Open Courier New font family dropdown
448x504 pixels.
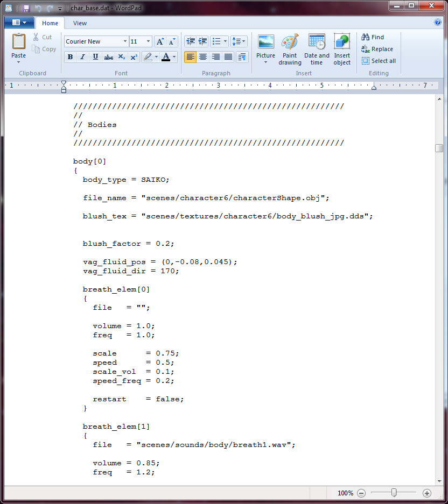pyautogui.click(x=125, y=41)
